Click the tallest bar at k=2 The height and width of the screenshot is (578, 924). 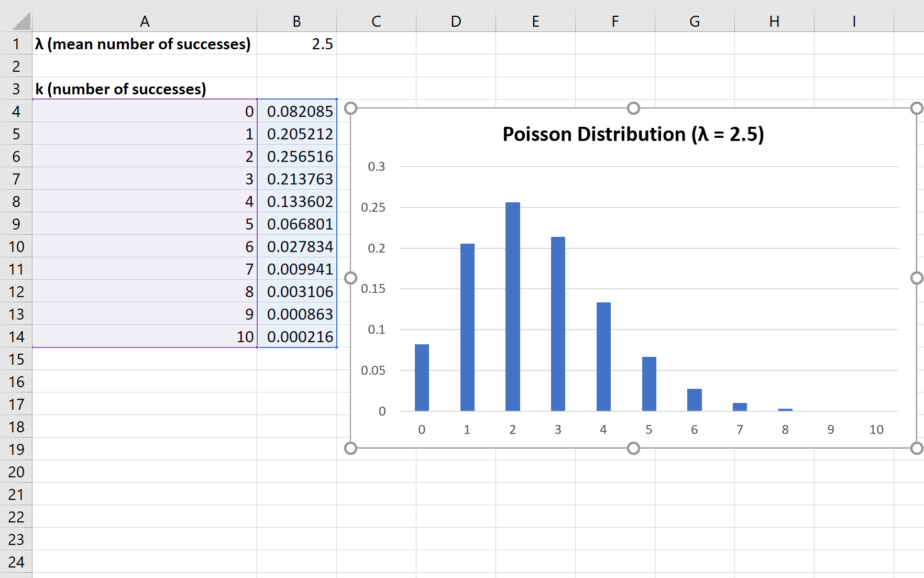512,306
